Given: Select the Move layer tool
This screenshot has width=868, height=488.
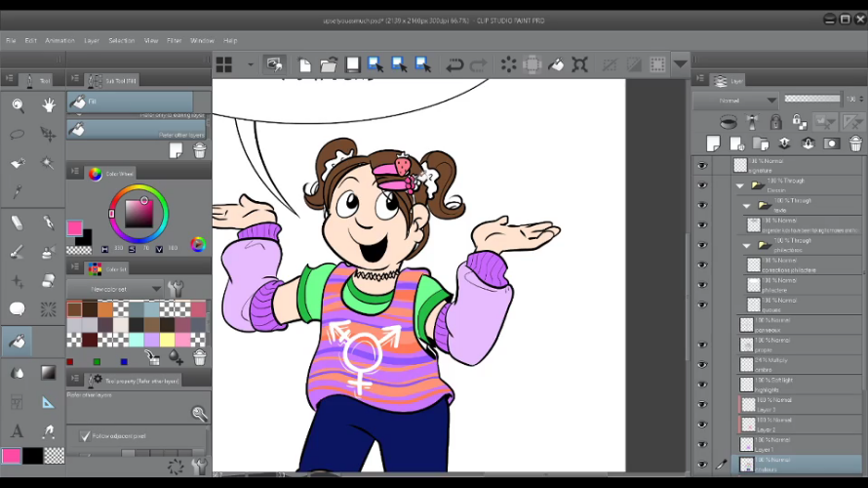Looking at the screenshot, I should (48, 134).
